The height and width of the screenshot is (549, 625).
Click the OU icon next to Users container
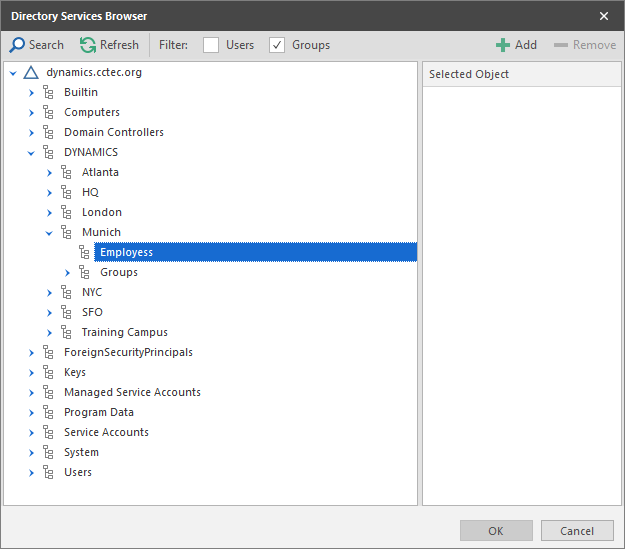point(48,472)
